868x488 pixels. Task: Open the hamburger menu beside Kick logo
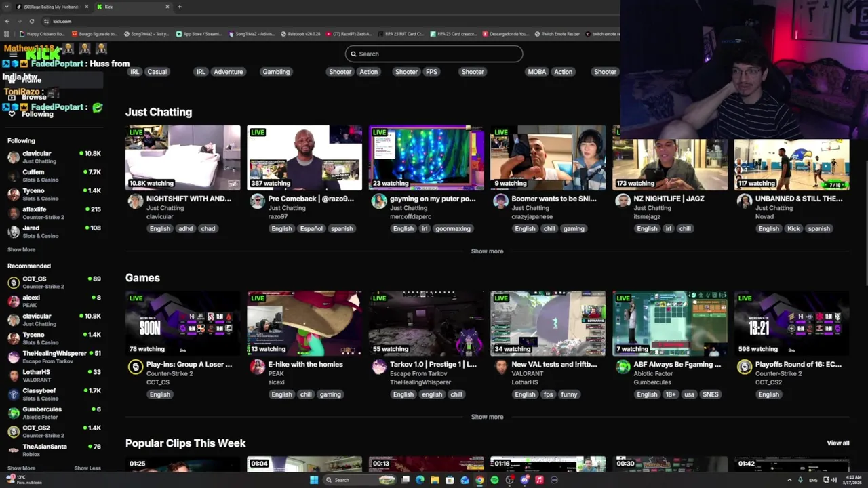13,54
